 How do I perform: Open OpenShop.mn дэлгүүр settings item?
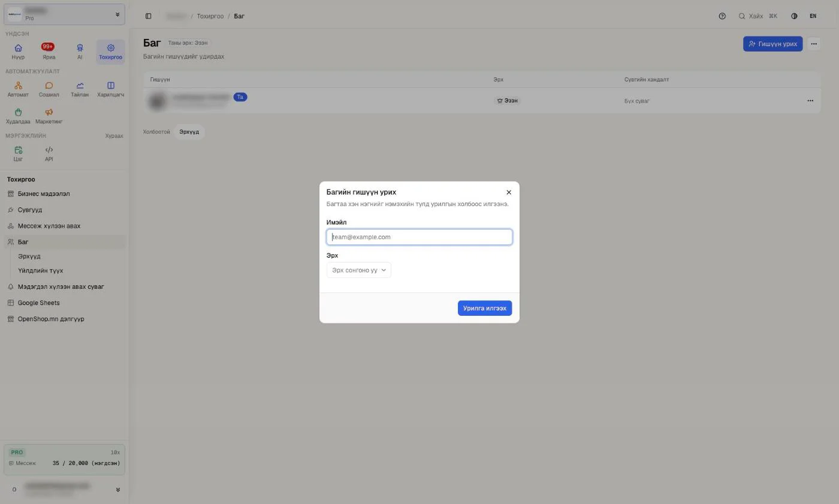coord(64,319)
